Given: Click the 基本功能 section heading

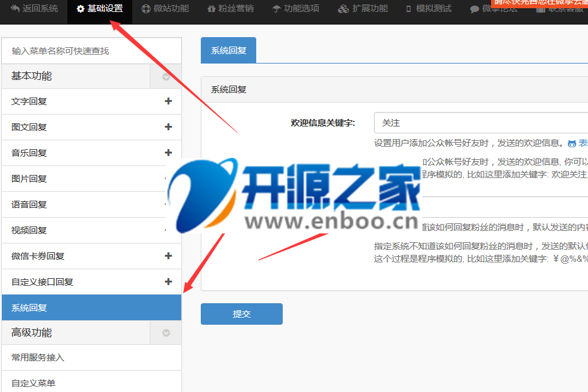Looking at the screenshot, I should 31,76.
